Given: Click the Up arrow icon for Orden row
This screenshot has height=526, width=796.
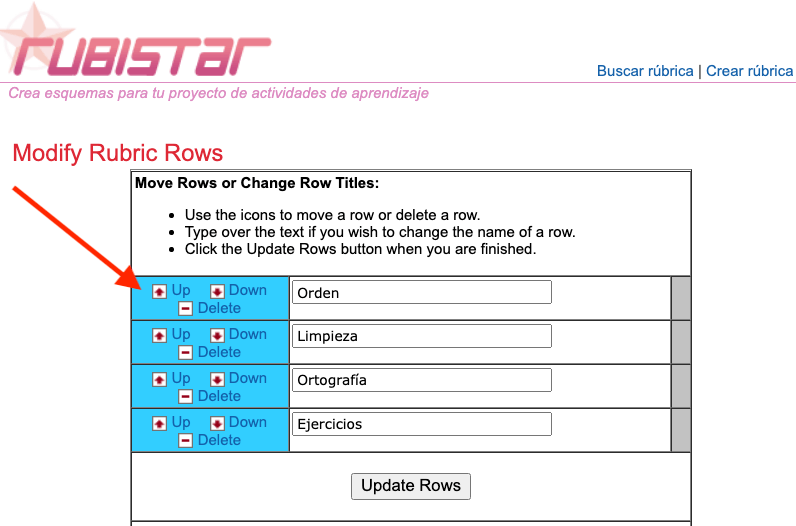Looking at the screenshot, I should click(x=159, y=291).
